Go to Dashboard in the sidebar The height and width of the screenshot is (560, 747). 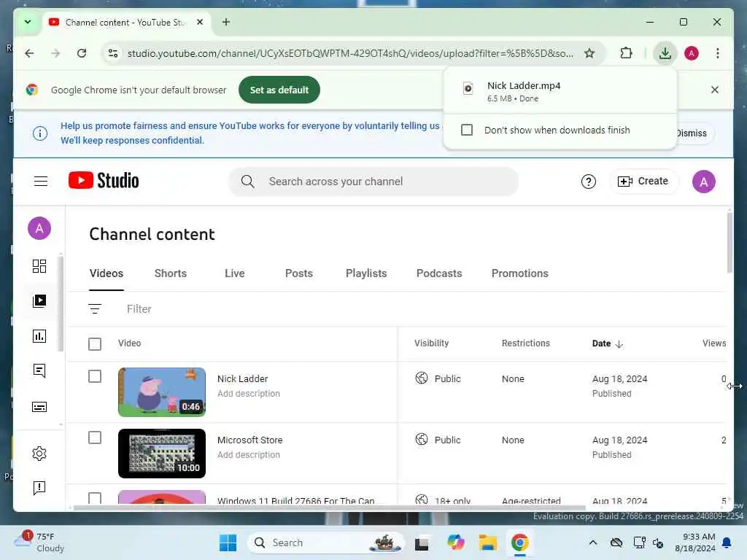pos(39,265)
